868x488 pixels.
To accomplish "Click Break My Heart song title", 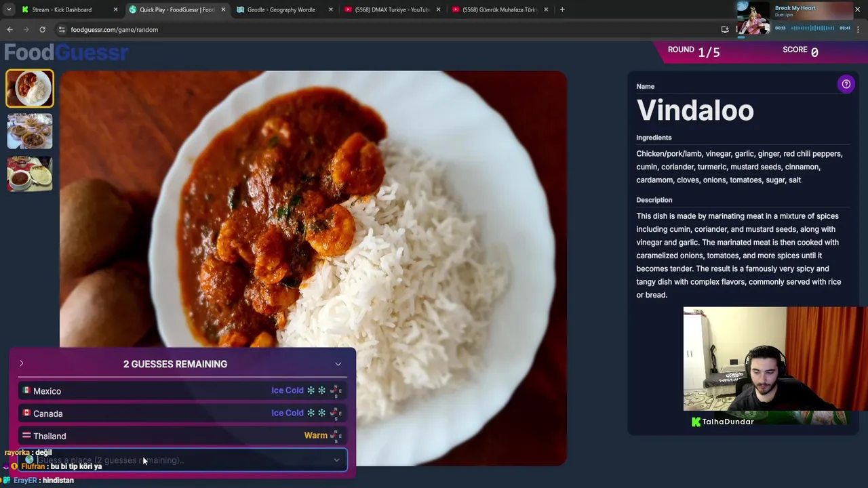I will (x=795, y=8).
